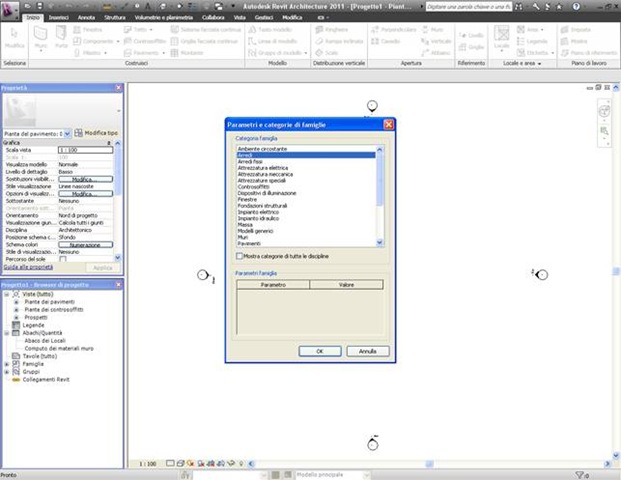Click the horizontal view scrollbar thumb
Viewport: 621px width, 480px height.
(x=429, y=464)
